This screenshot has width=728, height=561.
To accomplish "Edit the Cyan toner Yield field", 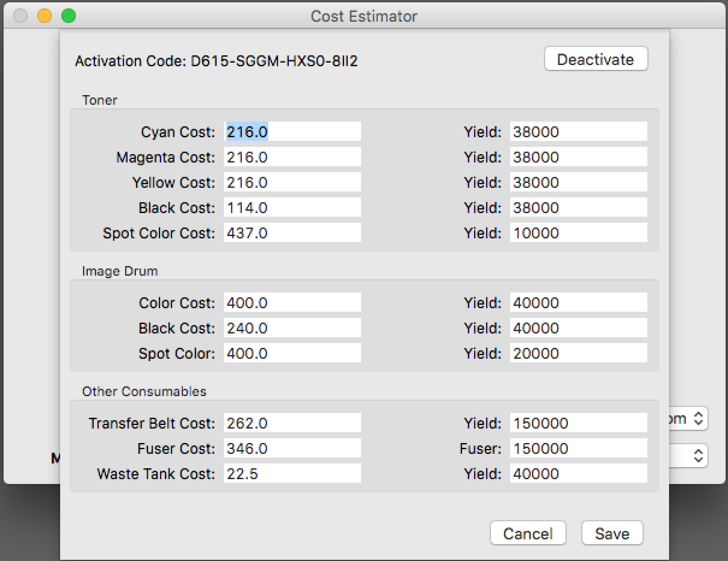I will click(x=579, y=132).
